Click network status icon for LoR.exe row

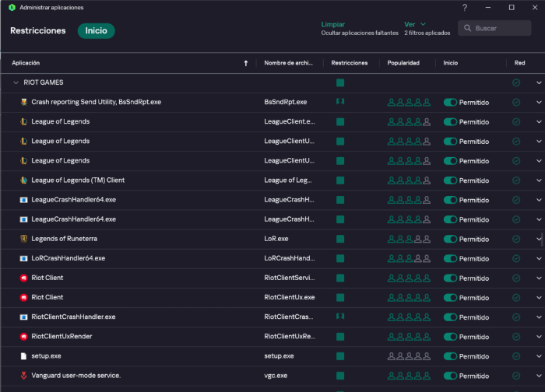(515, 239)
